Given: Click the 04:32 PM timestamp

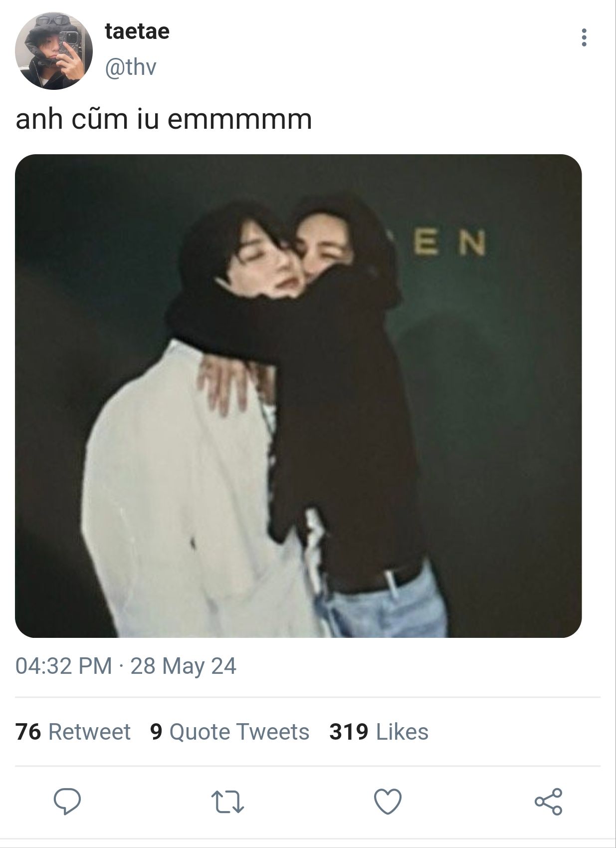Looking at the screenshot, I should coord(64,666).
